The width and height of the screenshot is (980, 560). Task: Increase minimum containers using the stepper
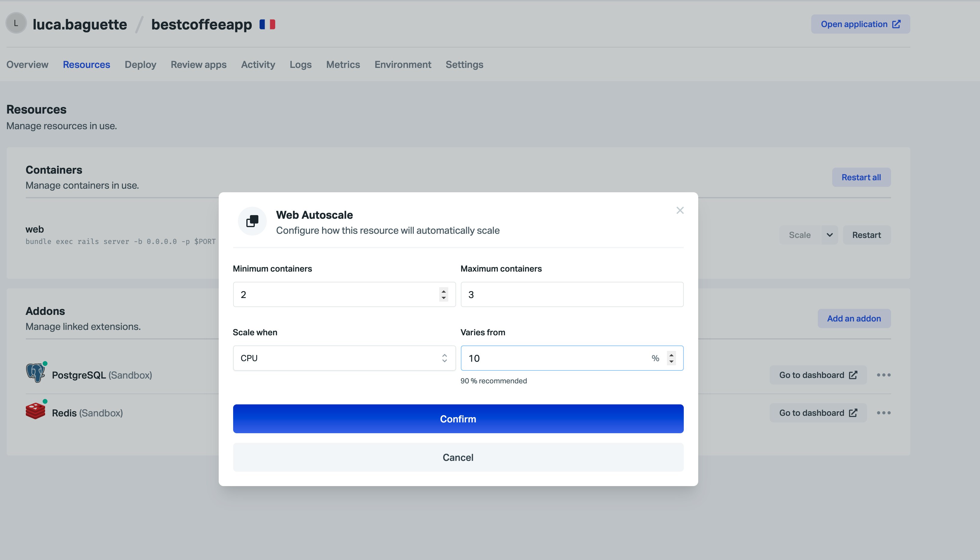click(x=443, y=291)
